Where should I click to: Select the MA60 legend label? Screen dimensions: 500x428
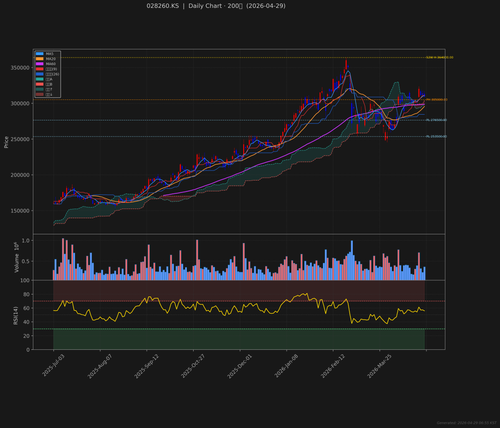click(50, 64)
